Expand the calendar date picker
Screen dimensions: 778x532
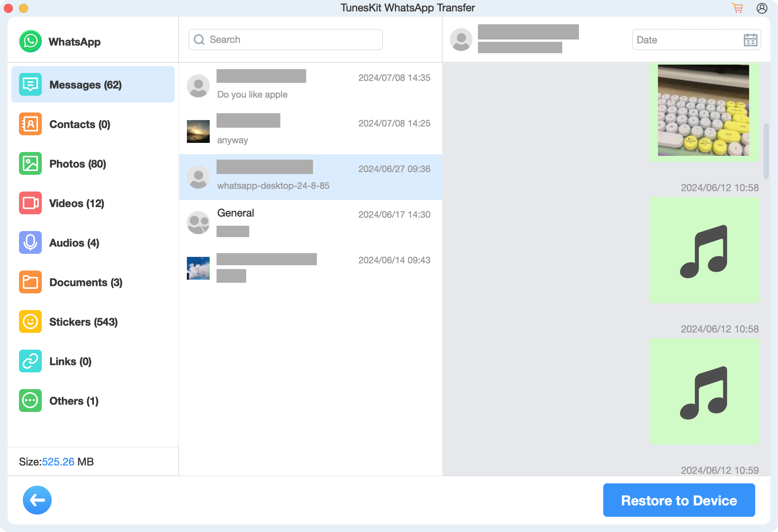pyautogui.click(x=750, y=40)
